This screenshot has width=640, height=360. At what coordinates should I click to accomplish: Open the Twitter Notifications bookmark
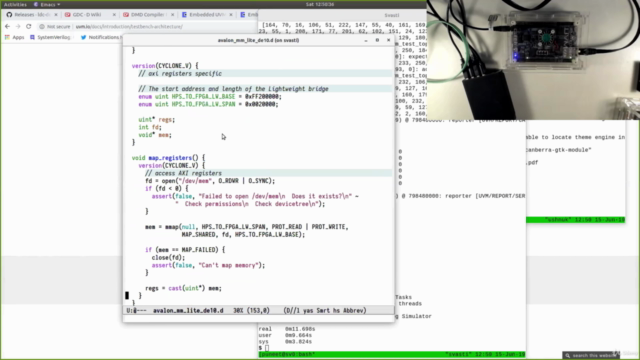click(100, 37)
